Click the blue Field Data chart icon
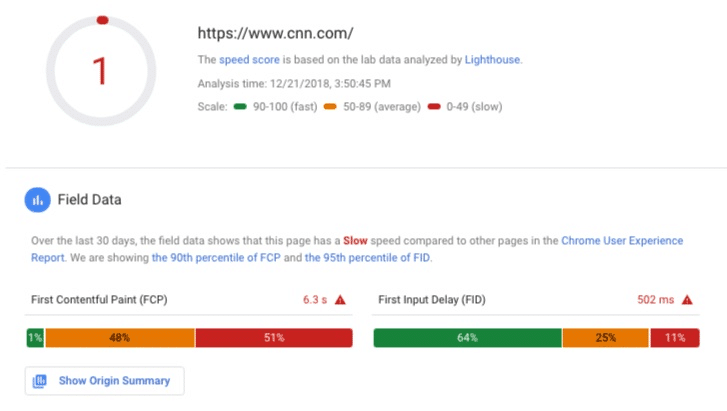The image size is (727, 411). (x=38, y=200)
